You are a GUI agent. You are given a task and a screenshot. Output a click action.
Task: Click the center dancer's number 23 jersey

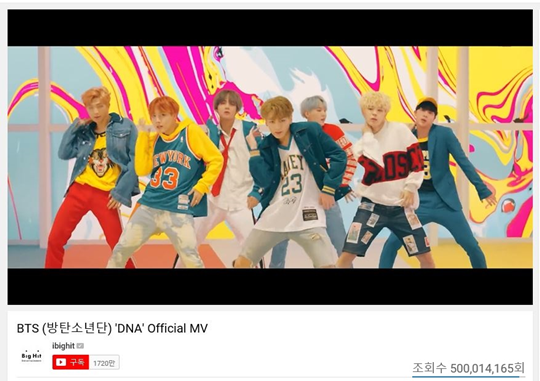point(293,186)
